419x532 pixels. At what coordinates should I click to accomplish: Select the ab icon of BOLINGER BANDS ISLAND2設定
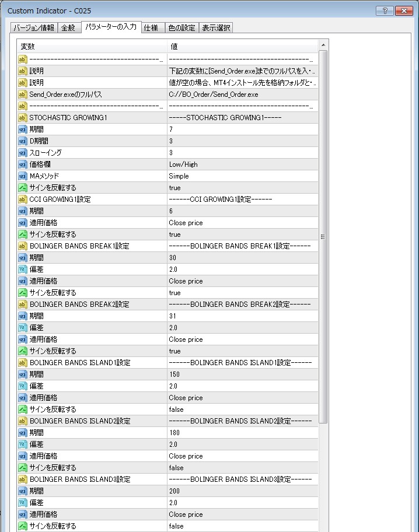(22, 421)
